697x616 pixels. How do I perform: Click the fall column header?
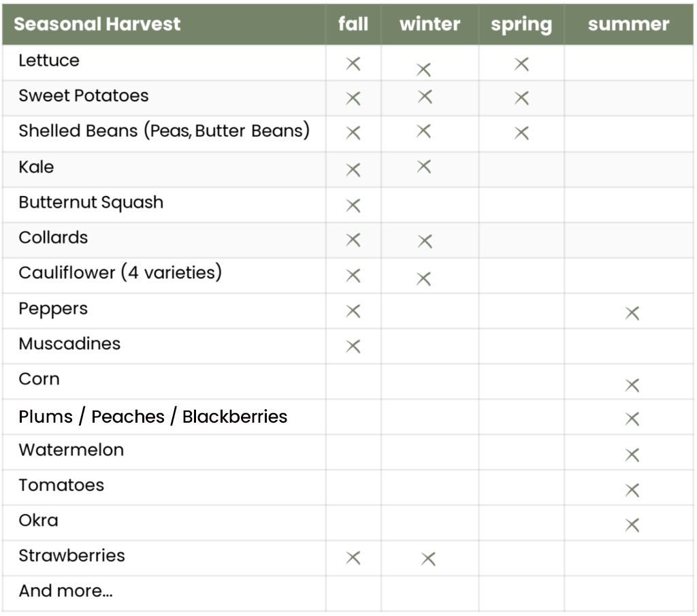[353, 24]
